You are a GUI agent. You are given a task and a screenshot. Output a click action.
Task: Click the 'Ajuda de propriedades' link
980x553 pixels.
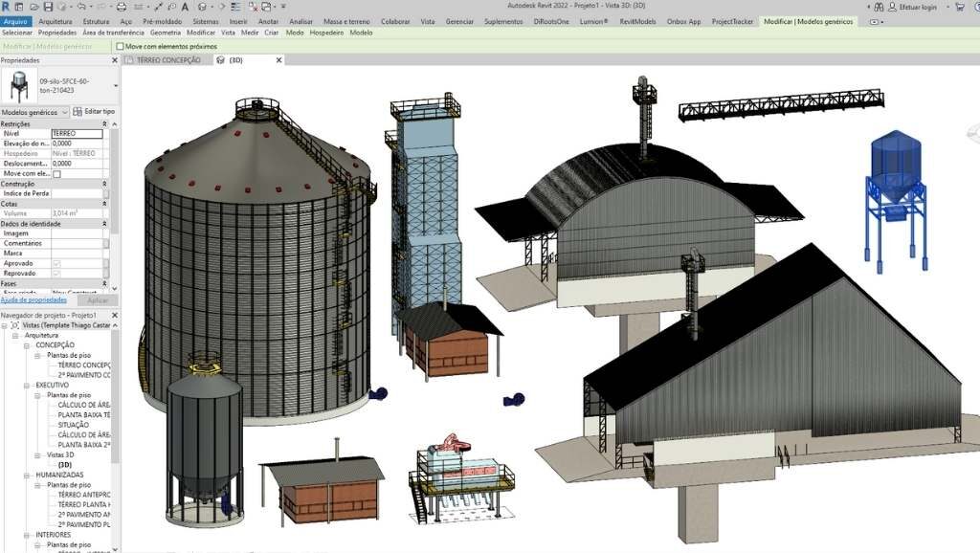click(33, 299)
